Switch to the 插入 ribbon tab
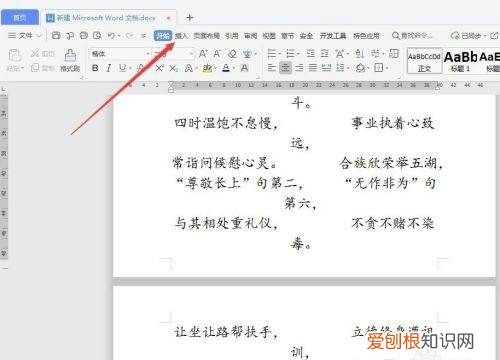The width and height of the screenshot is (500, 360). (181, 35)
